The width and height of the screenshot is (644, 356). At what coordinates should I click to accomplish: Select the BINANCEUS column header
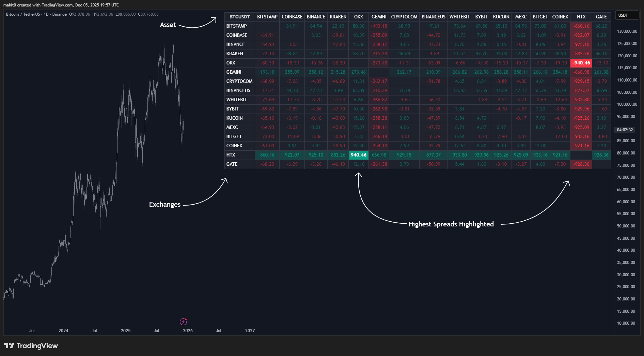434,17
